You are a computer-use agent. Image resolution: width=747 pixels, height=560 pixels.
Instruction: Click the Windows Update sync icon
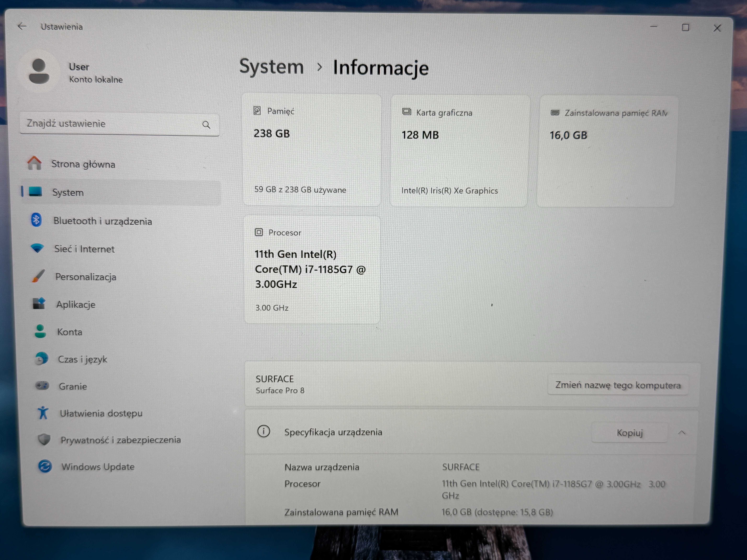(45, 466)
